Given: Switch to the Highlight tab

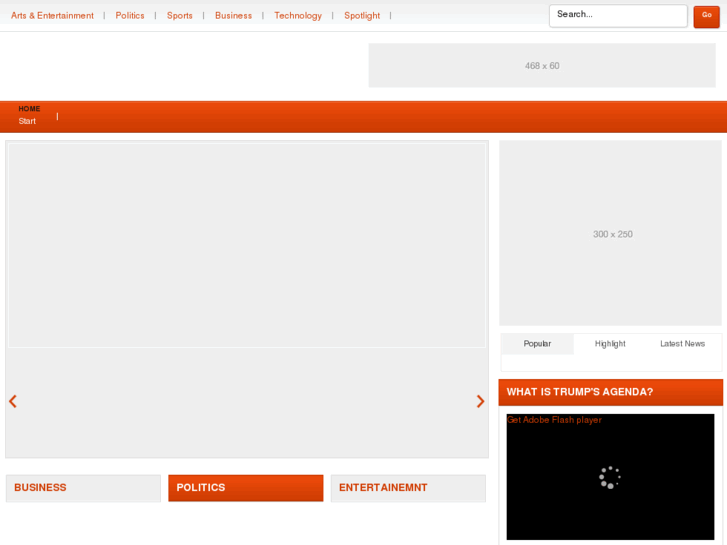Looking at the screenshot, I should click(x=610, y=344).
